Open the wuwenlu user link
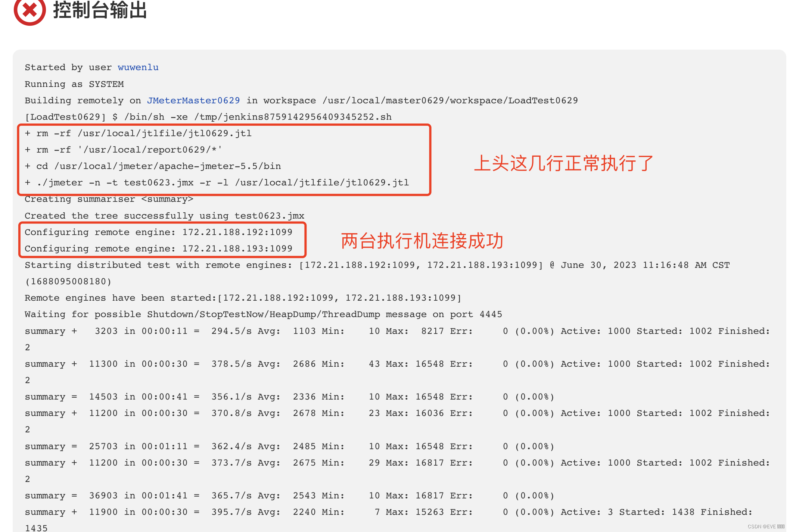The width and height of the screenshot is (790, 532). pyautogui.click(x=138, y=68)
